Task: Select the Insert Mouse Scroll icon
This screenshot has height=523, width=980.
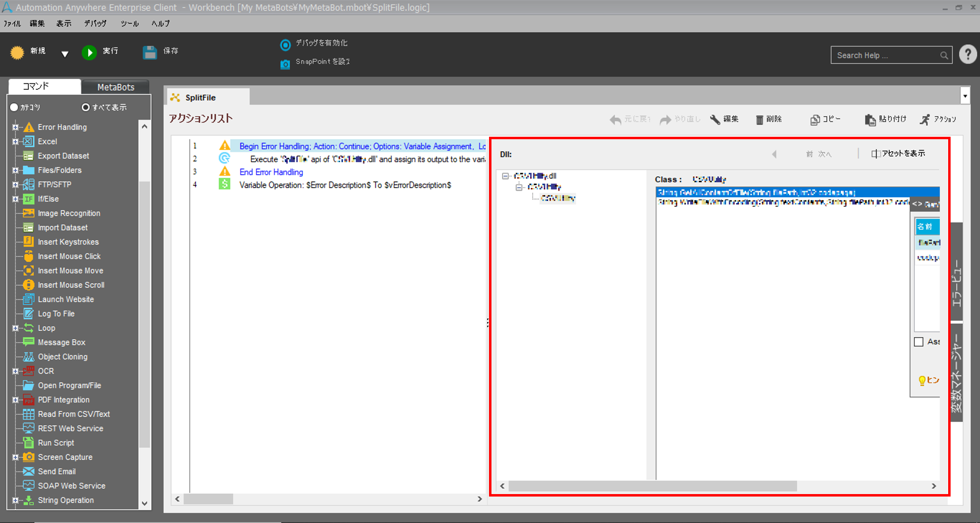Action: [x=28, y=285]
